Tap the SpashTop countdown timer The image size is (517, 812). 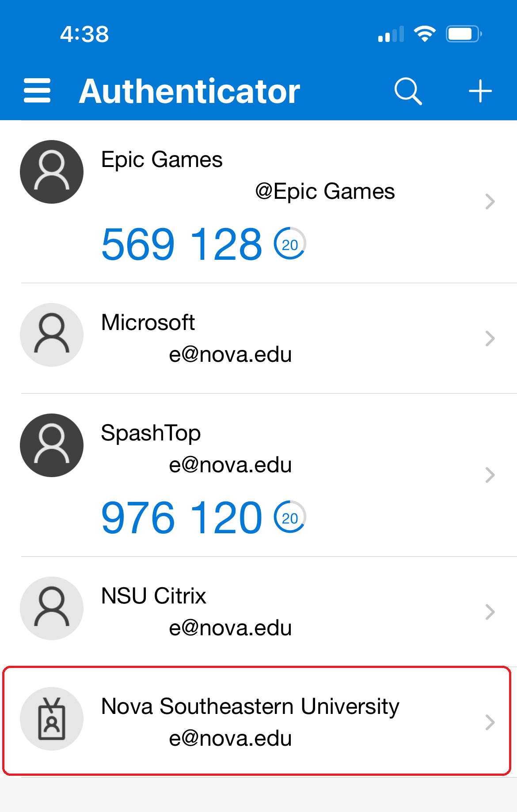click(290, 517)
